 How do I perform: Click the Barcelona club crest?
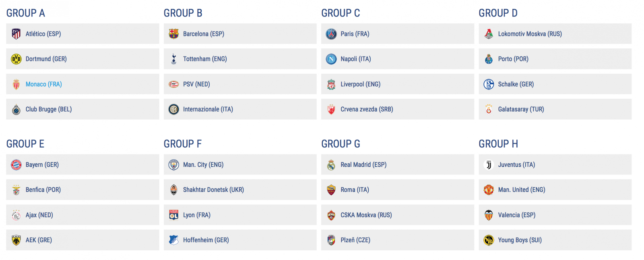pos(173,34)
